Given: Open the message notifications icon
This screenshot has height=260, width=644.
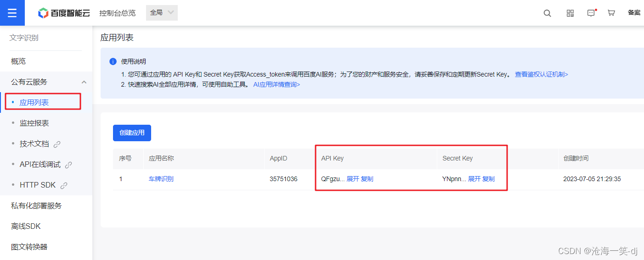Looking at the screenshot, I should coord(591,13).
